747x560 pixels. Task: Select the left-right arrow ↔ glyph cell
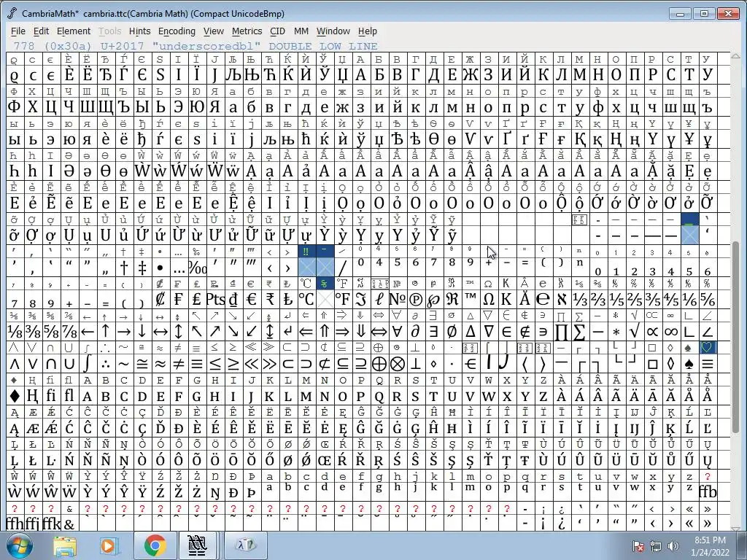(160, 332)
